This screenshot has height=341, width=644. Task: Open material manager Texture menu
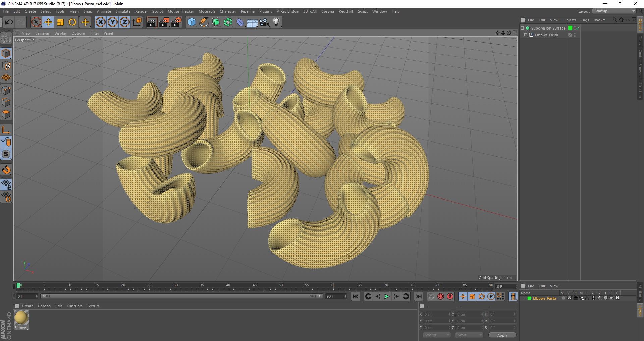[x=93, y=306]
